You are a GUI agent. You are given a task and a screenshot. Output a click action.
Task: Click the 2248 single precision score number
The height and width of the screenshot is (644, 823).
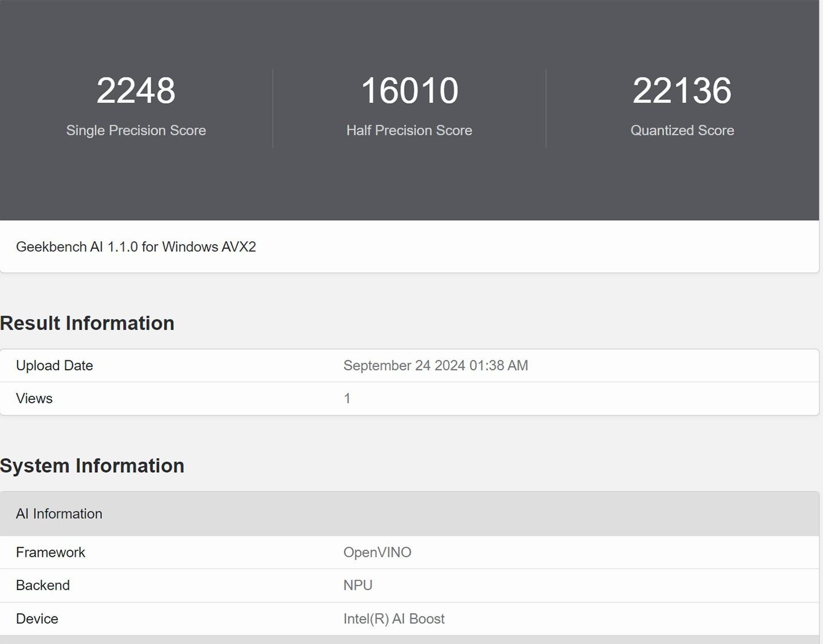pyautogui.click(x=136, y=91)
